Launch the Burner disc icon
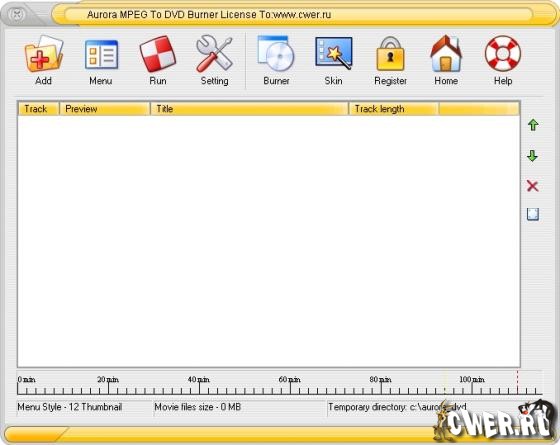This screenshot has width=560, height=445. tap(276, 54)
